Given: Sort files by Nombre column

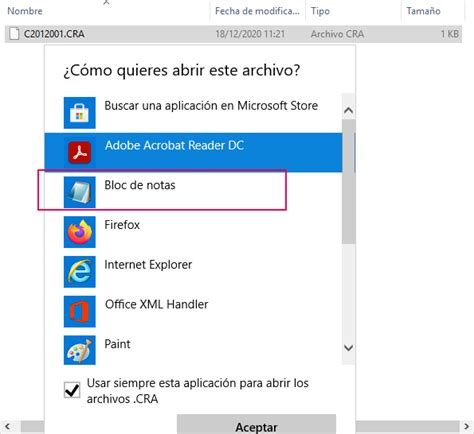Looking at the screenshot, I should tap(25, 11).
